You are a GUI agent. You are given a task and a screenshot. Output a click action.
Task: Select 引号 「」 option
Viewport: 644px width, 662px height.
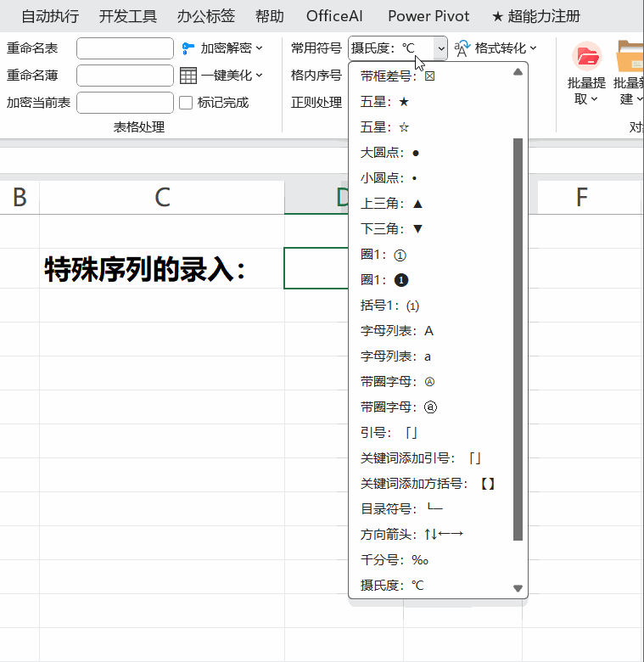[430, 433]
